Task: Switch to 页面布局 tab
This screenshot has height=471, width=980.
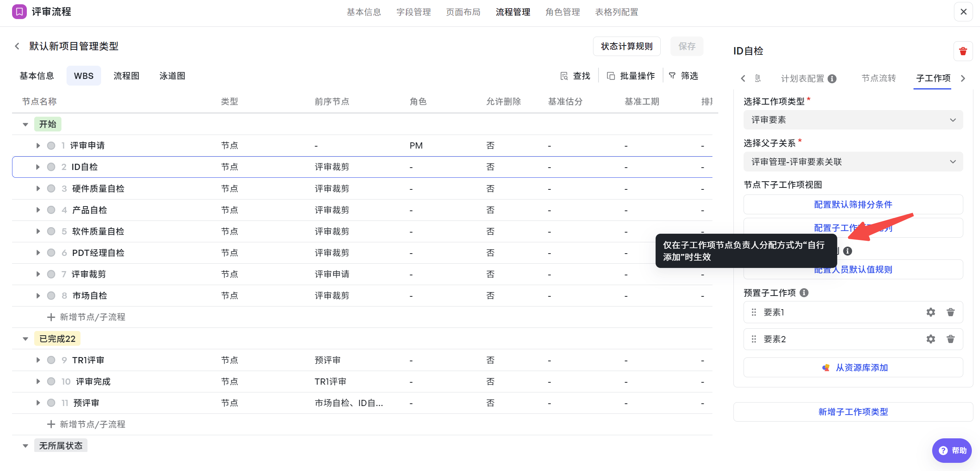Action: (463, 12)
